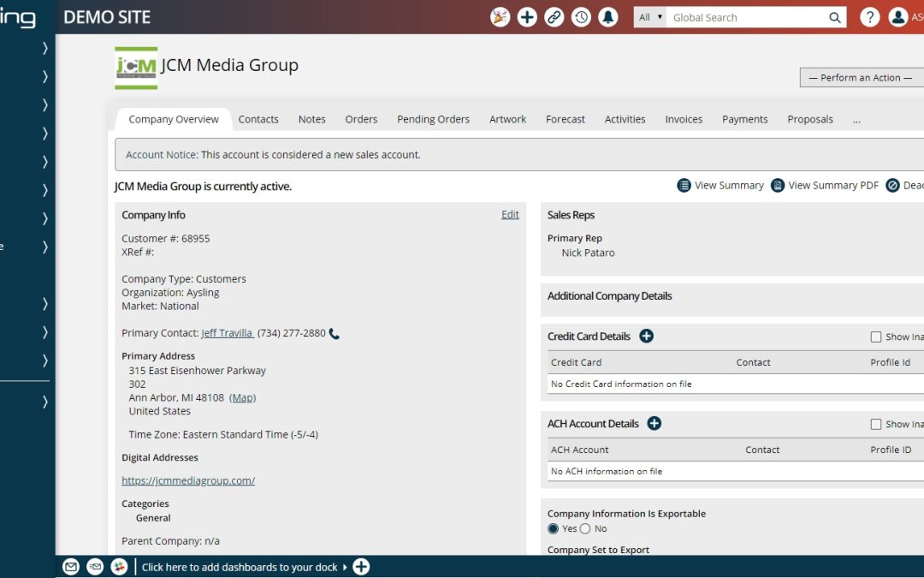Click the Global Search magnifier icon

[x=834, y=18]
